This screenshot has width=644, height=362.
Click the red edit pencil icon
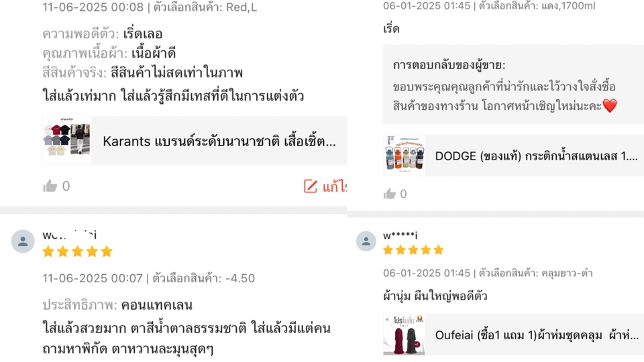(x=311, y=186)
